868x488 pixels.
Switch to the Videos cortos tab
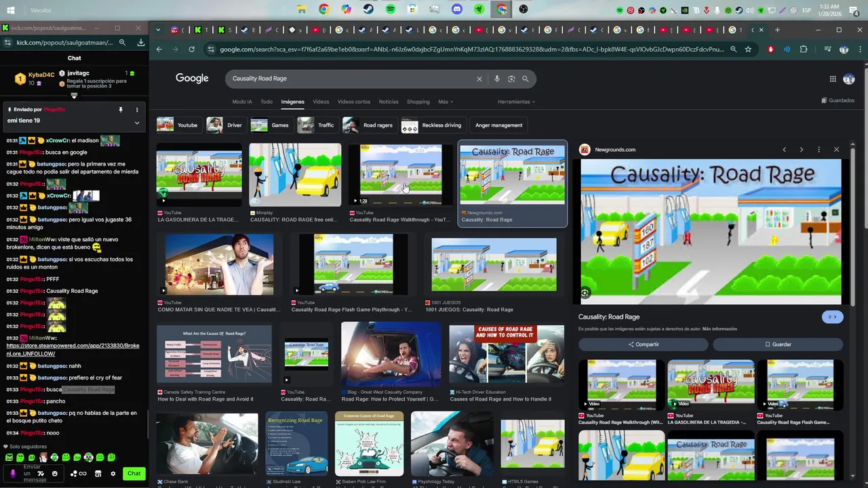[x=354, y=102]
